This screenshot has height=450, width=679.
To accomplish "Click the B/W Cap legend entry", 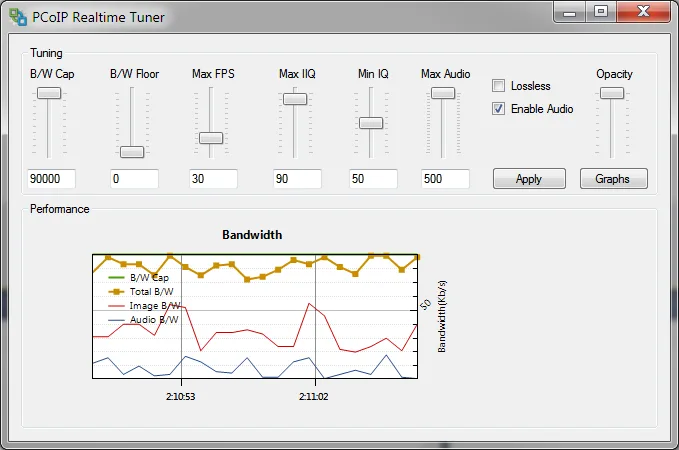I will [139, 278].
